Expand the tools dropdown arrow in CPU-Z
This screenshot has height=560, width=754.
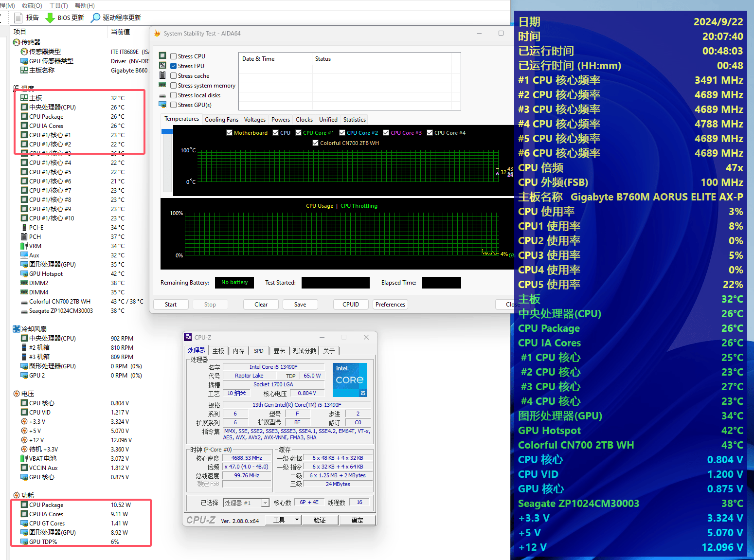(x=297, y=520)
